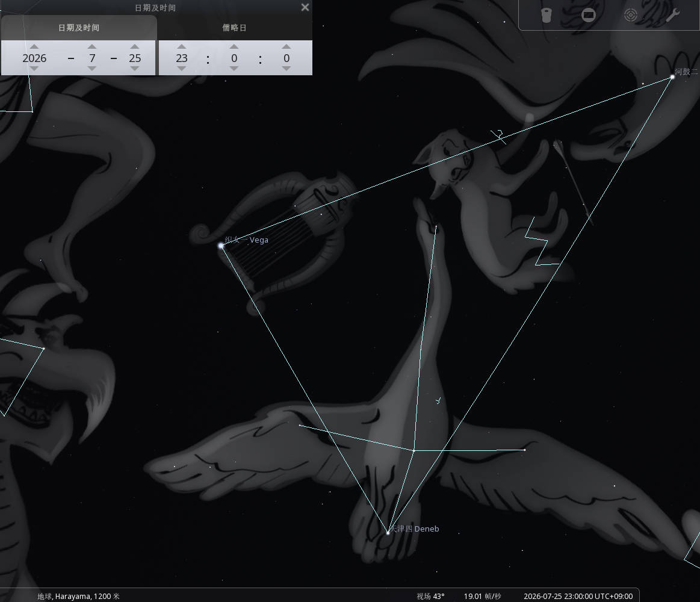Select the star 河鼓二 (Altair)
This screenshot has width=700, height=602.
click(x=672, y=77)
